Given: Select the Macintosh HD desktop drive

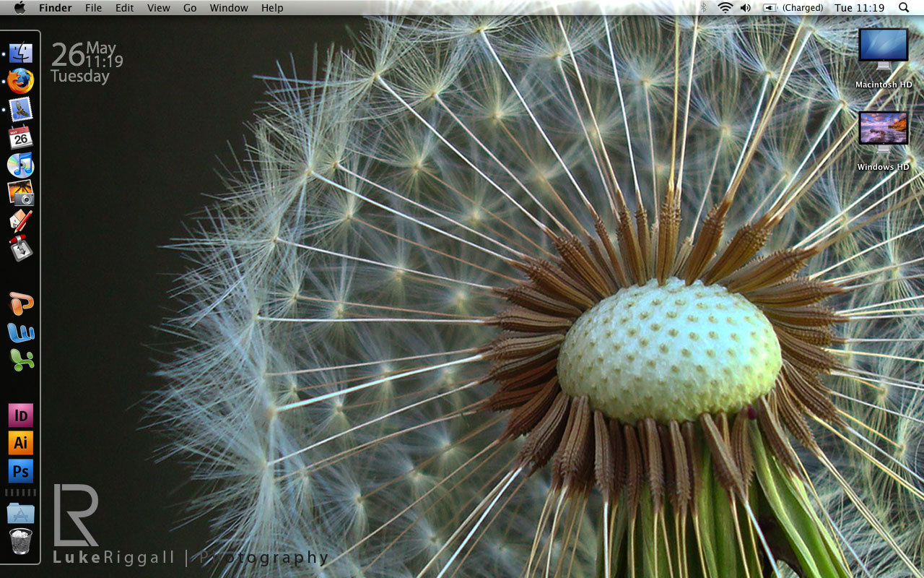Looking at the screenshot, I should pos(884,59).
